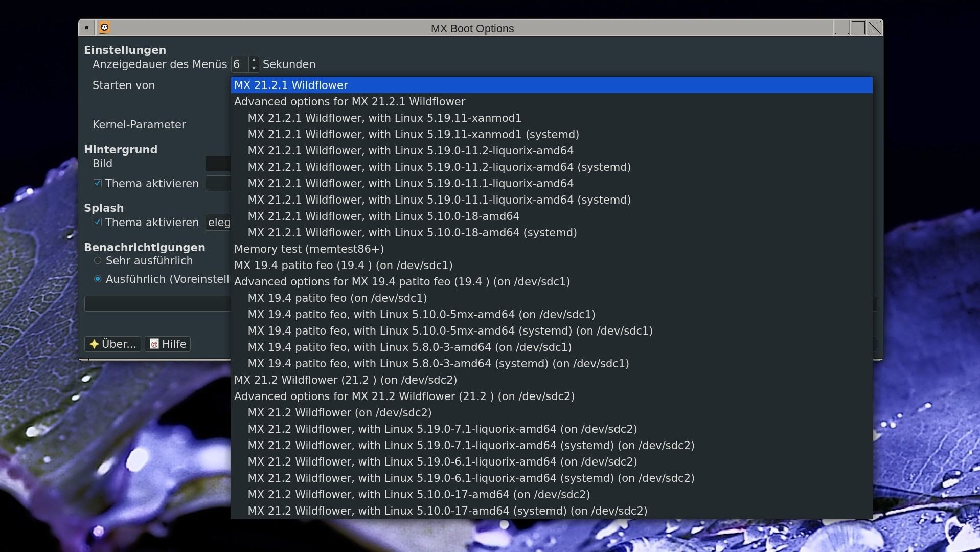Toggle Thema aktivieren under Splash
The image size is (980, 552).
[98, 223]
